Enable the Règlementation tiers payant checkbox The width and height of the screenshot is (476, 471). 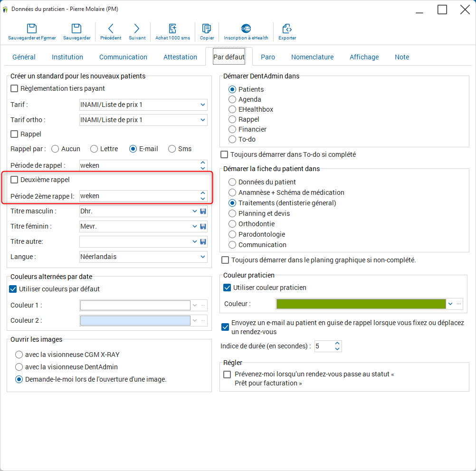tap(14, 88)
